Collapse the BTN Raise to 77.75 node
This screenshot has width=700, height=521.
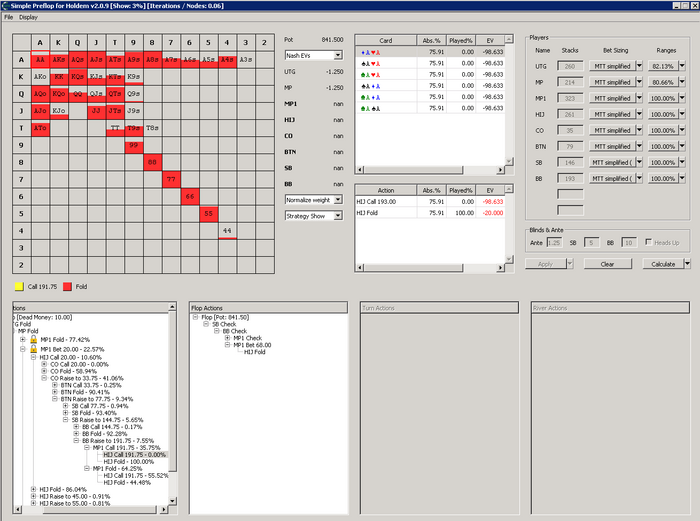[54, 399]
